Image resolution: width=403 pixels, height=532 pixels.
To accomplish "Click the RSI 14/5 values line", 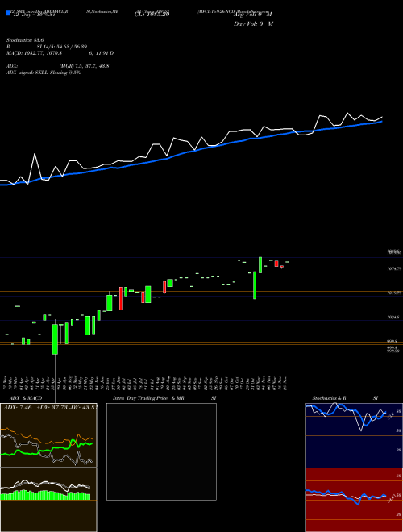I will click(47, 47).
